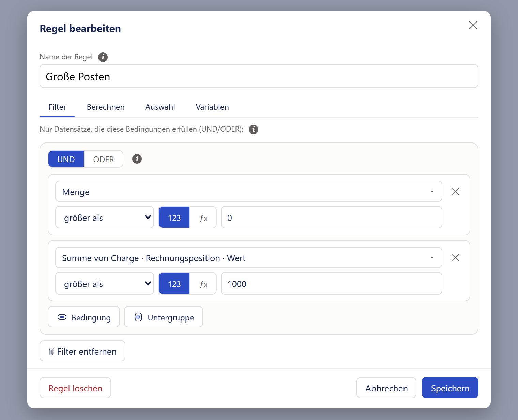
Task: Open the größer als operator for Summe von Charge
Action: [105, 284]
